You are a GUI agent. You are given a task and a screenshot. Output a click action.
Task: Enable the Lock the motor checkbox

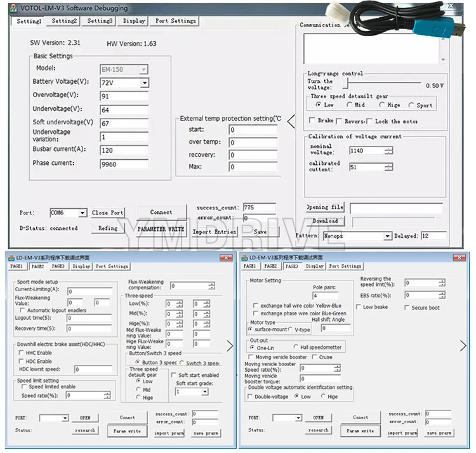pyautogui.click(x=369, y=121)
